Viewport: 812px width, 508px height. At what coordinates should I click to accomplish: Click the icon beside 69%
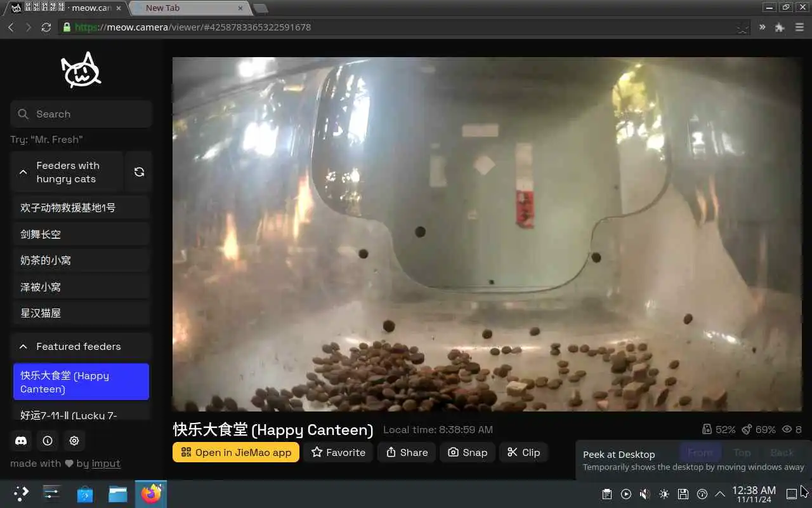[747, 430]
